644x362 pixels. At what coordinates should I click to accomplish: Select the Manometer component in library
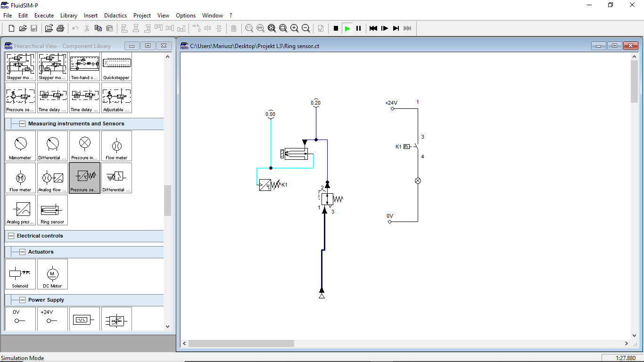tap(20, 146)
